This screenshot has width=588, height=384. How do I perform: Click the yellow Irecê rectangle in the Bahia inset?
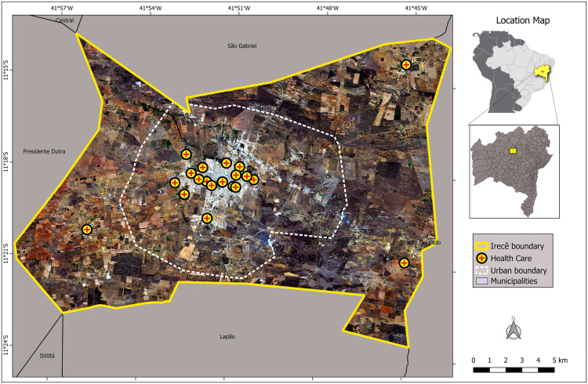click(x=513, y=150)
